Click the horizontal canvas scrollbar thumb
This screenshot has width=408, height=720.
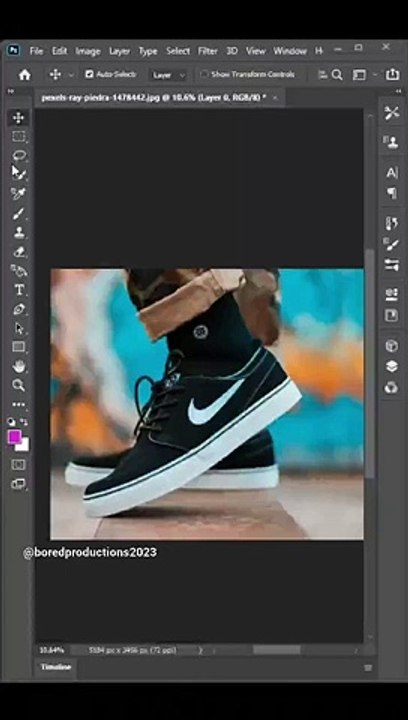(x=277, y=650)
